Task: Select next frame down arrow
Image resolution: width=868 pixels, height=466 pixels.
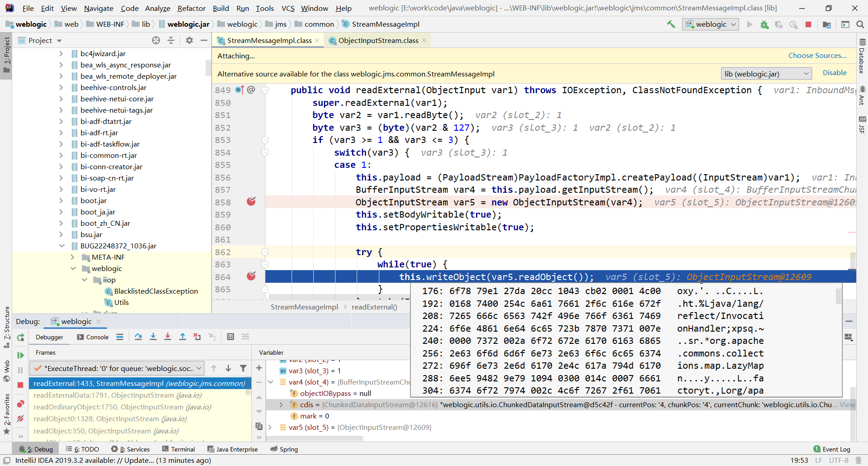Action: [228, 368]
